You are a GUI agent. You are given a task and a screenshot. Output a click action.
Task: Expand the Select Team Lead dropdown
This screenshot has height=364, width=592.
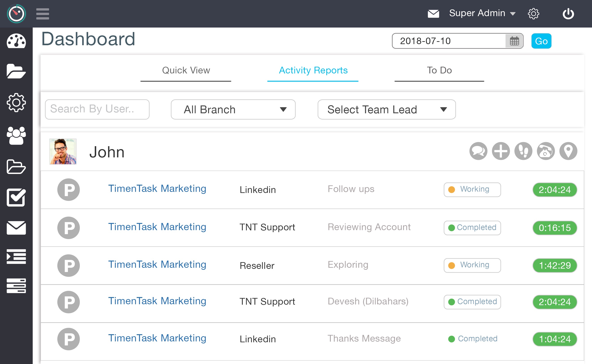(x=387, y=109)
